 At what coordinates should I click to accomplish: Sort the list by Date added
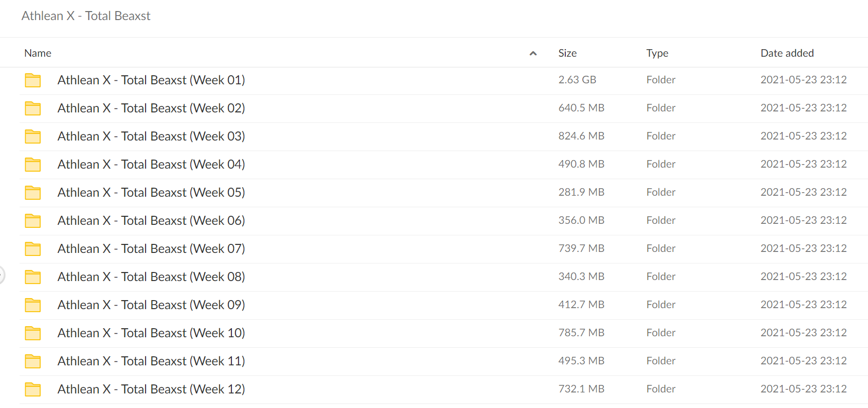coord(787,53)
